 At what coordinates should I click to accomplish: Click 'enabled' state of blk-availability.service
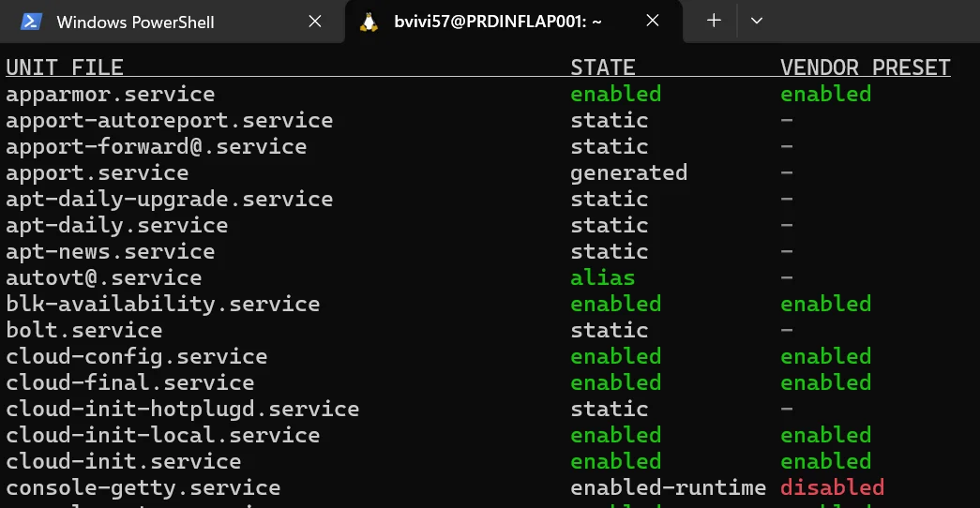click(615, 305)
